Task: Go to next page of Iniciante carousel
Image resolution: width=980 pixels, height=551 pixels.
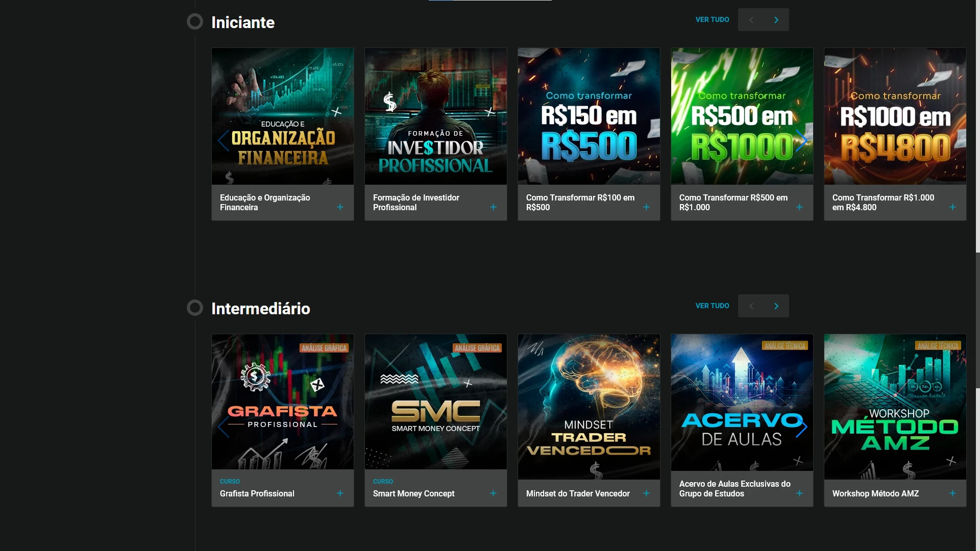Action: pyautogui.click(x=776, y=20)
